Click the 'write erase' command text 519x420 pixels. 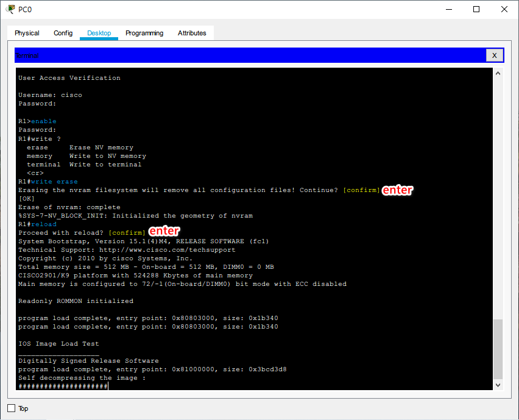pos(54,182)
